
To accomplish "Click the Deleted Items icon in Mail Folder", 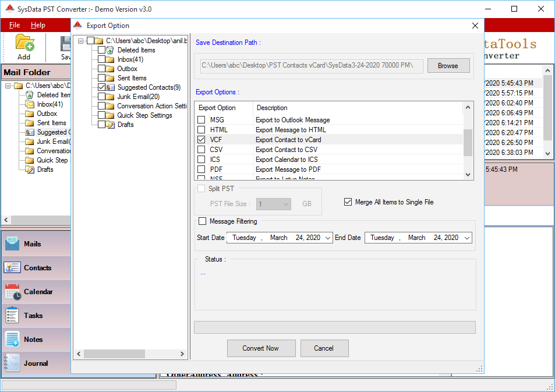I will point(30,95).
